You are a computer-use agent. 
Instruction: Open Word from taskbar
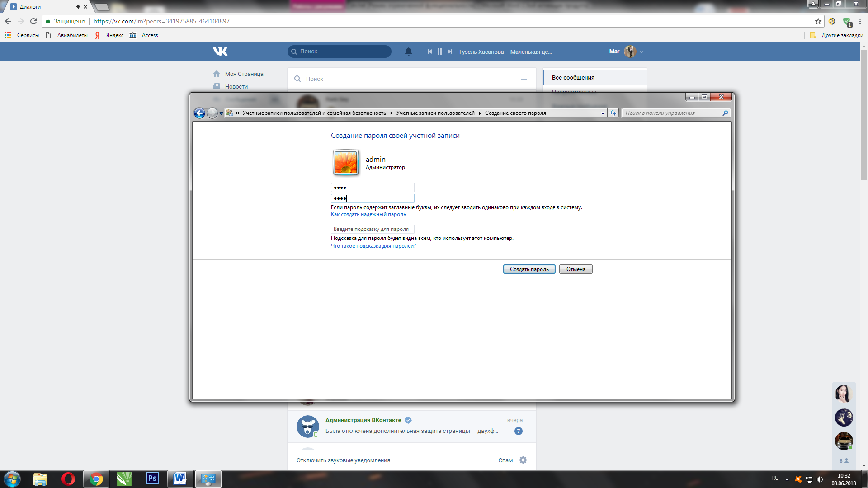coord(180,479)
